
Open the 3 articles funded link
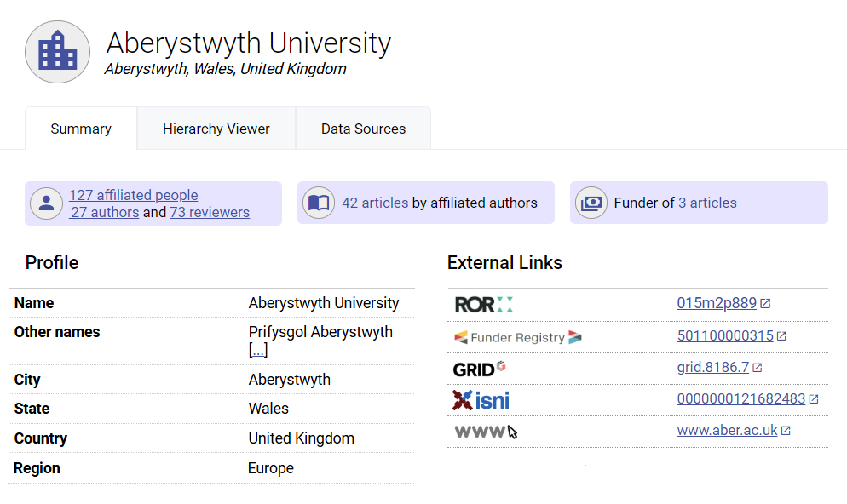pos(707,203)
